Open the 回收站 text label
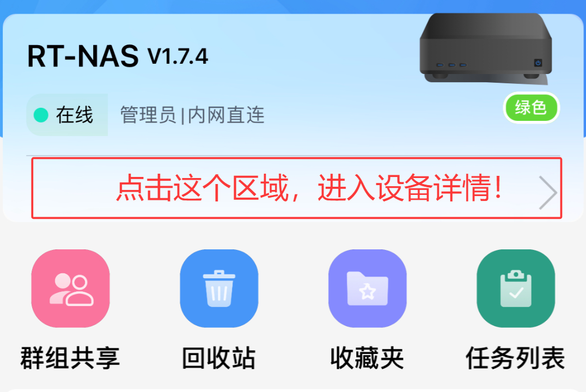This screenshot has width=586, height=392. pos(219,358)
